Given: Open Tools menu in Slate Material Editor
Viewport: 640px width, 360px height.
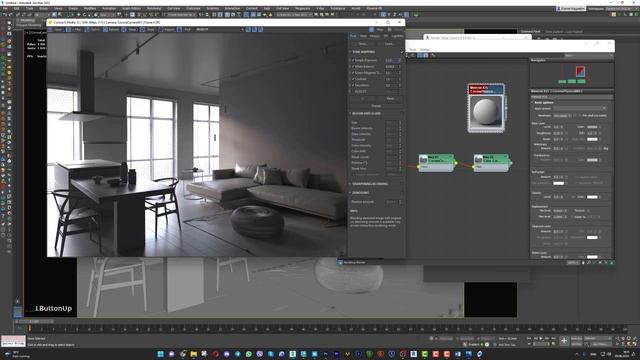Looking at the screenshot, I should tap(412, 50).
